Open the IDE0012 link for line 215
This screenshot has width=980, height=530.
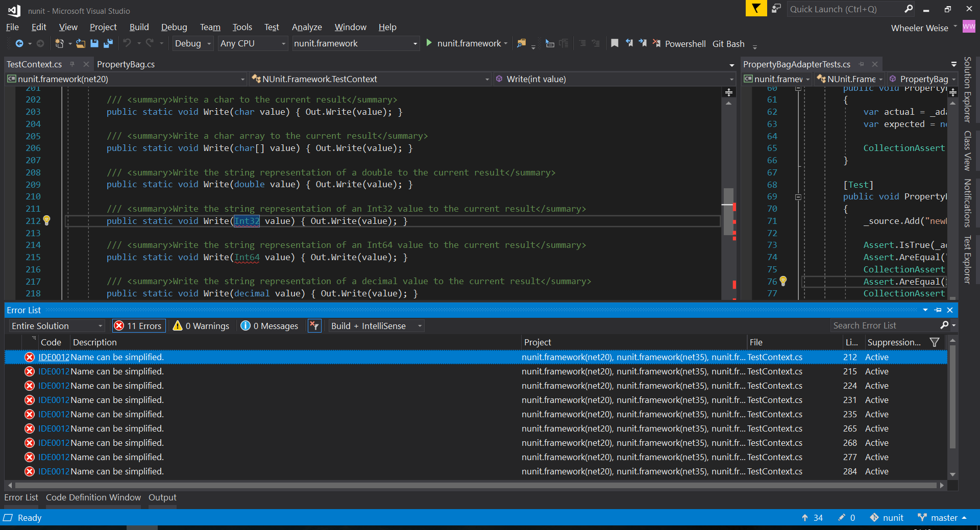[x=54, y=371]
